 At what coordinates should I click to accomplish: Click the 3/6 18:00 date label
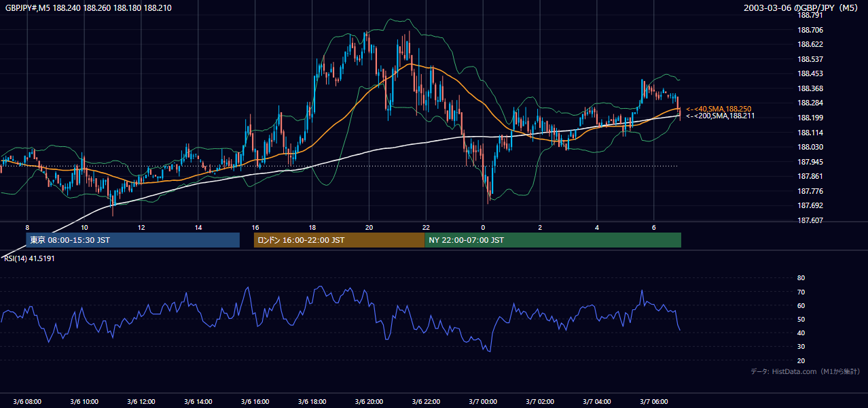[312, 402]
